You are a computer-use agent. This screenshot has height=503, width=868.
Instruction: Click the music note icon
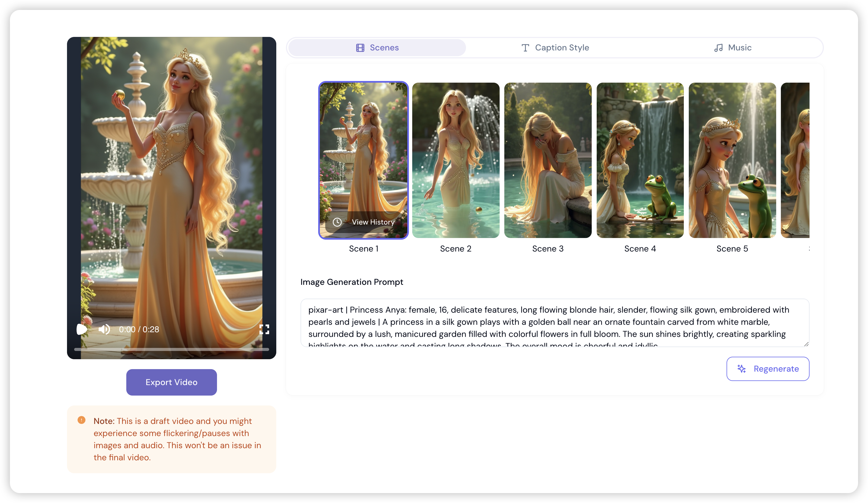click(x=718, y=48)
